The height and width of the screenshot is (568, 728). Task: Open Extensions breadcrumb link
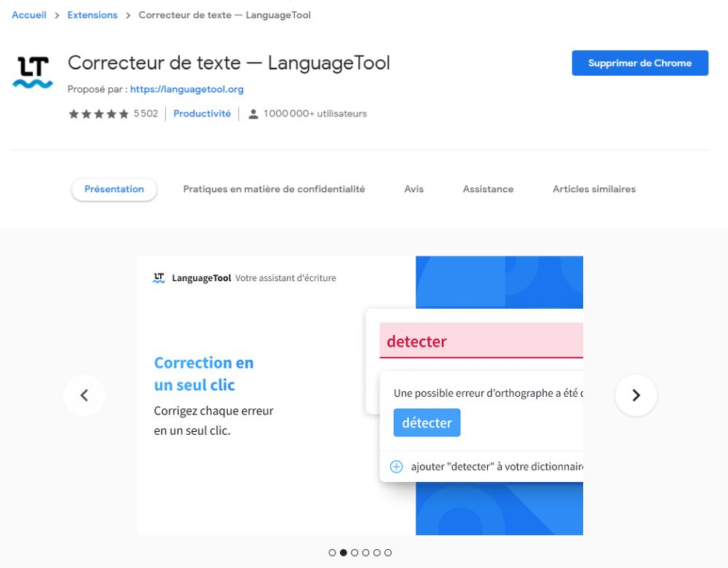(92, 15)
